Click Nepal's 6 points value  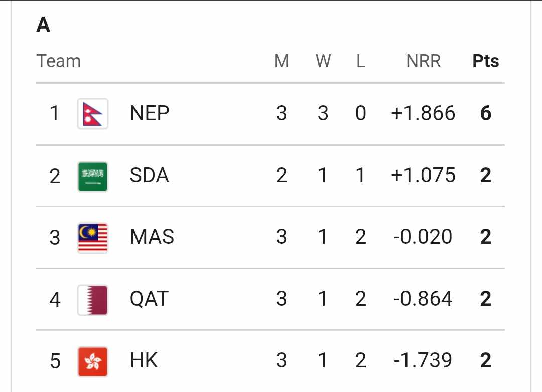click(x=486, y=113)
